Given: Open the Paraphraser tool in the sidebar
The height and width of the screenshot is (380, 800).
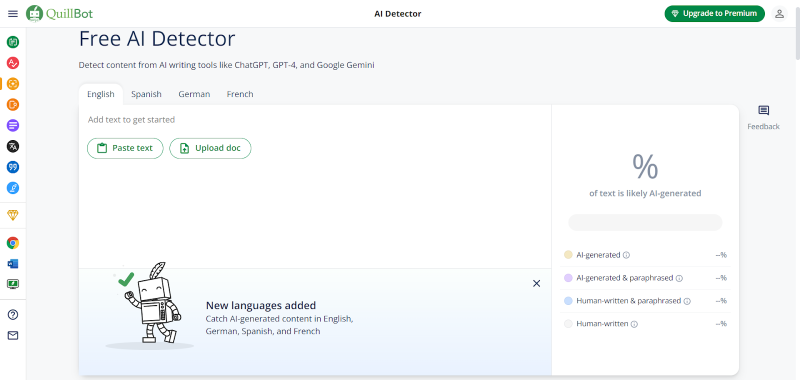Looking at the screenshot, I should click(x=13, y=42).
